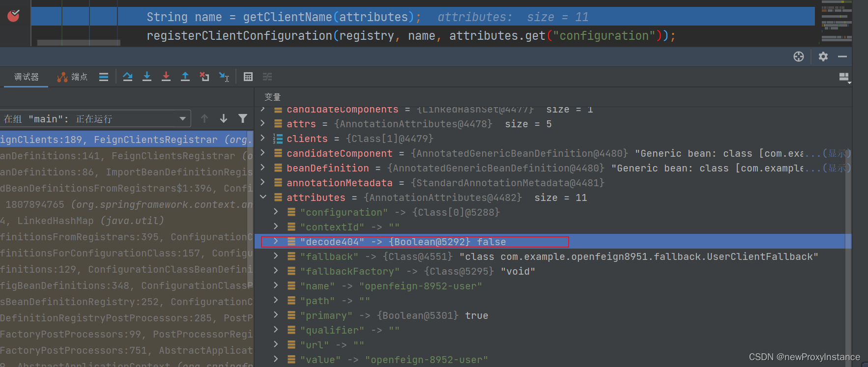
Task: Hide the debug tool window with minus icon
Action: (x=842, y=56)
